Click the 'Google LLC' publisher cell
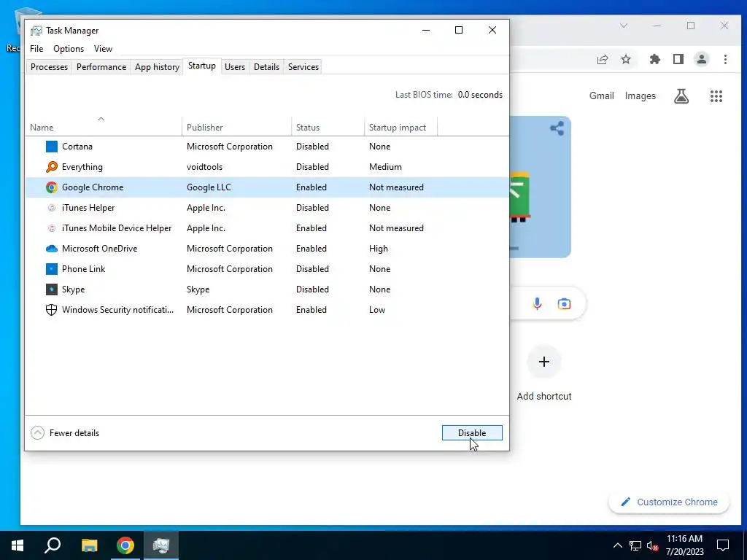This screenshot has width=747, height=560. (209, 187)
